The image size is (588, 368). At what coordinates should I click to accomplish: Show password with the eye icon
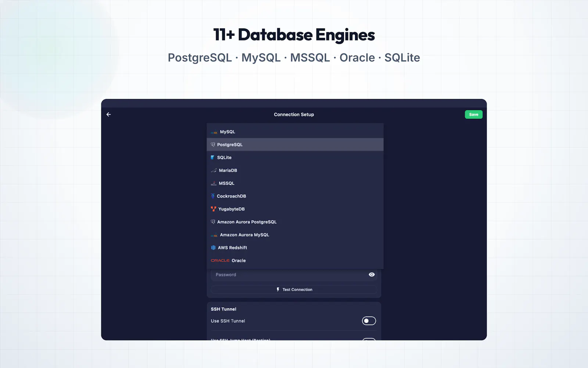click(372, 275)
